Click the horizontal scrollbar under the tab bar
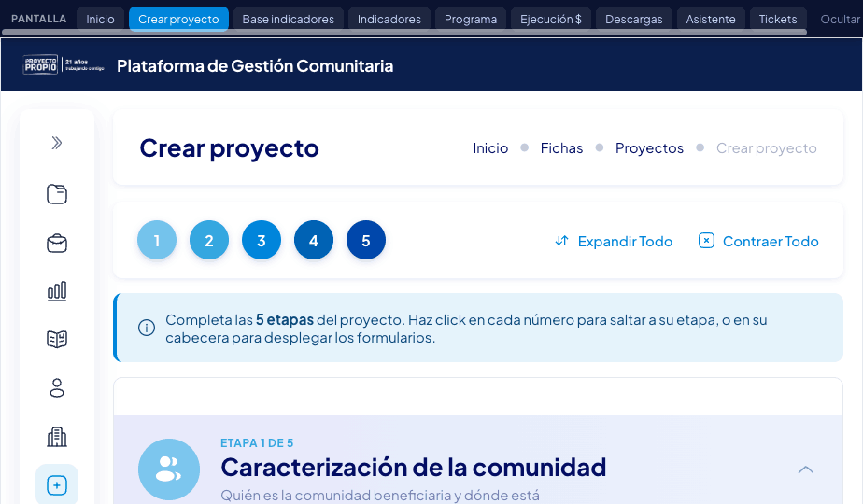The width and height of the screenshot is (863, 504). pos(404,33)
